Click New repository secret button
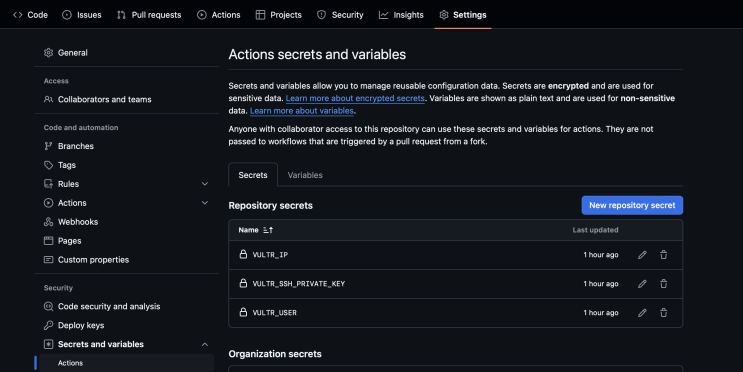 point(632,205)
